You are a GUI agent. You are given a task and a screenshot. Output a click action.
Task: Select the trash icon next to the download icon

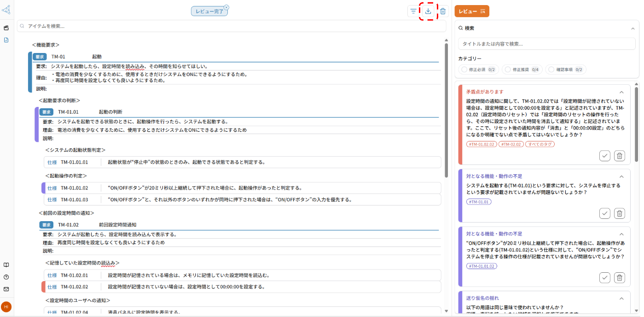(x=442, y=11)
